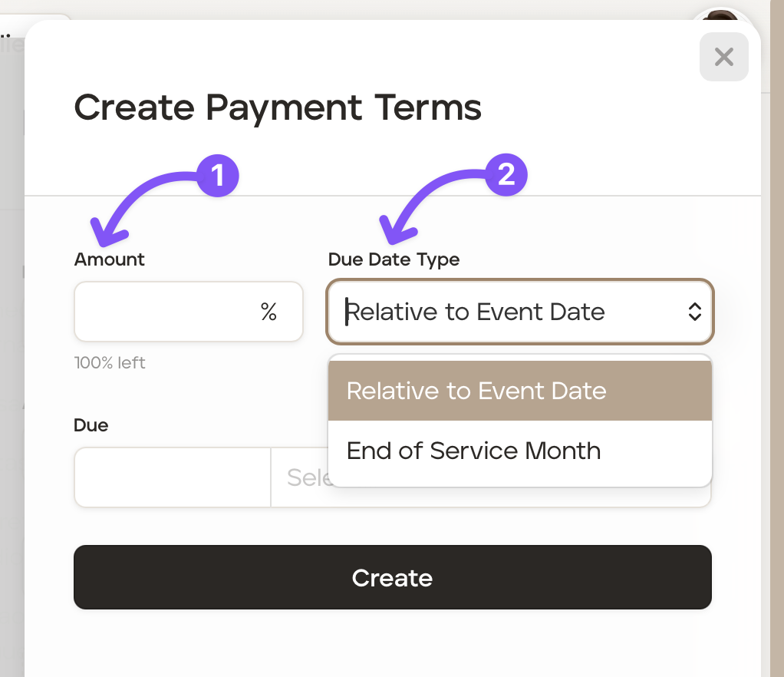Click the "100% left" helper text
784x677 pixels.
point(110,362)
